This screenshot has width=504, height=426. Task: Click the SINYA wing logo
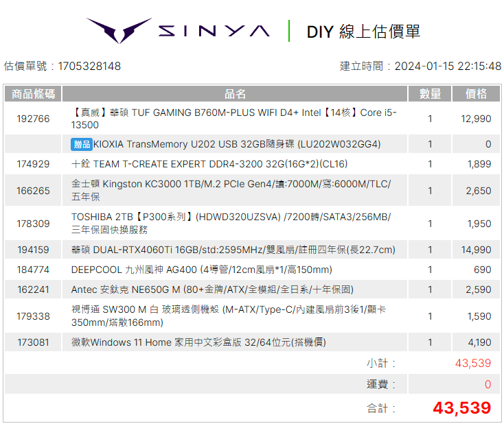(x=119, y=31)
